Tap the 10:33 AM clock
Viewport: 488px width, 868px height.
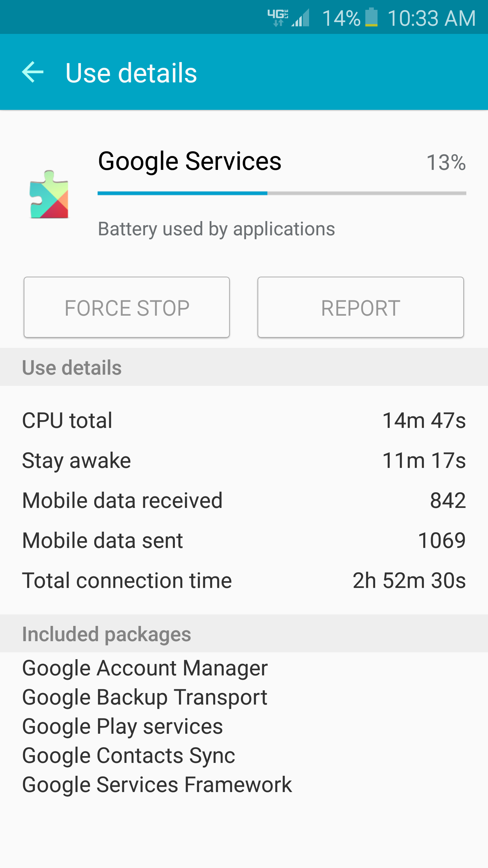coord(431,18)
